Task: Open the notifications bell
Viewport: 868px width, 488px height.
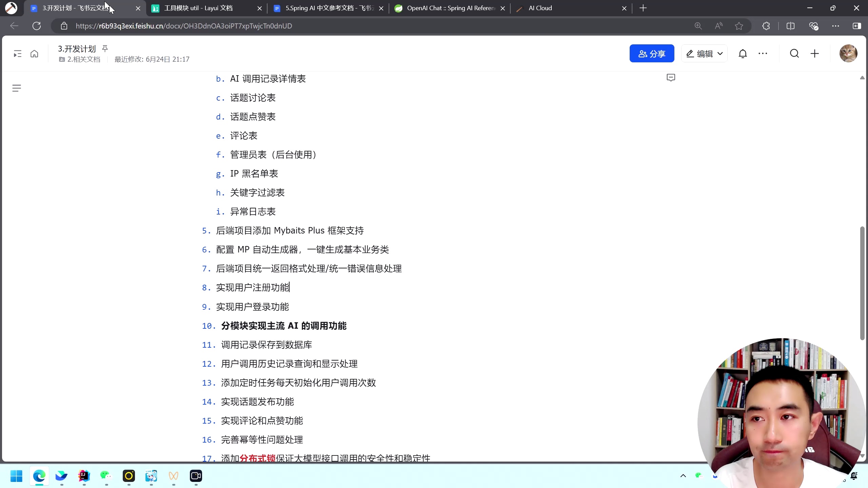Action: tap(743, 53)
